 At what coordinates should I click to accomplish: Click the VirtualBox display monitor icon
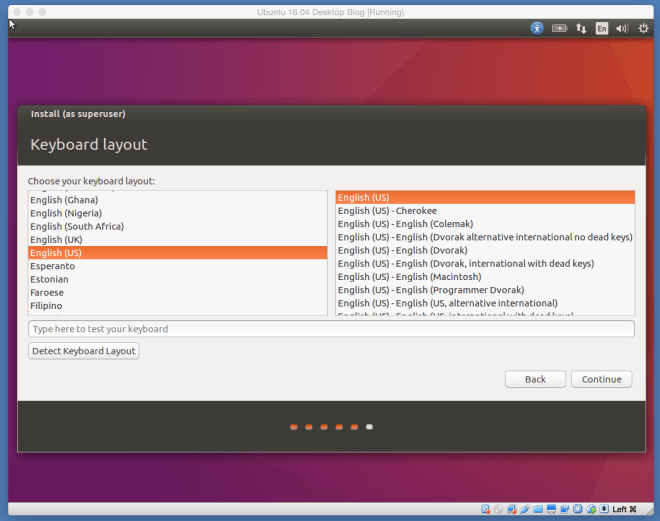click(x=553, y=509)
